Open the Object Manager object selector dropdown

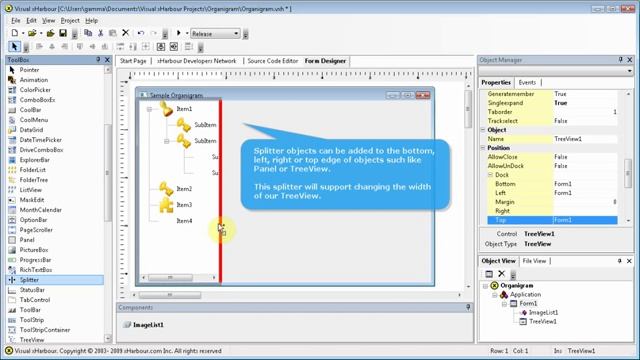(629, 71)
